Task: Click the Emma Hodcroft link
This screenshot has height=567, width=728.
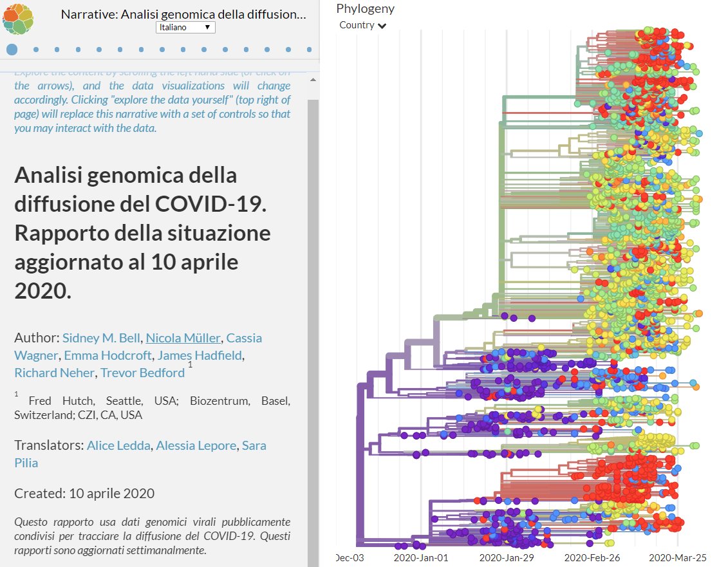Action: pos(107,355)
